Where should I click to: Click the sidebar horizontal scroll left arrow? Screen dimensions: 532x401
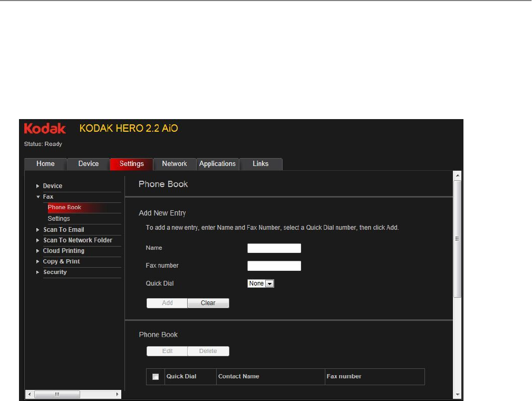click(x=30, y=394)
